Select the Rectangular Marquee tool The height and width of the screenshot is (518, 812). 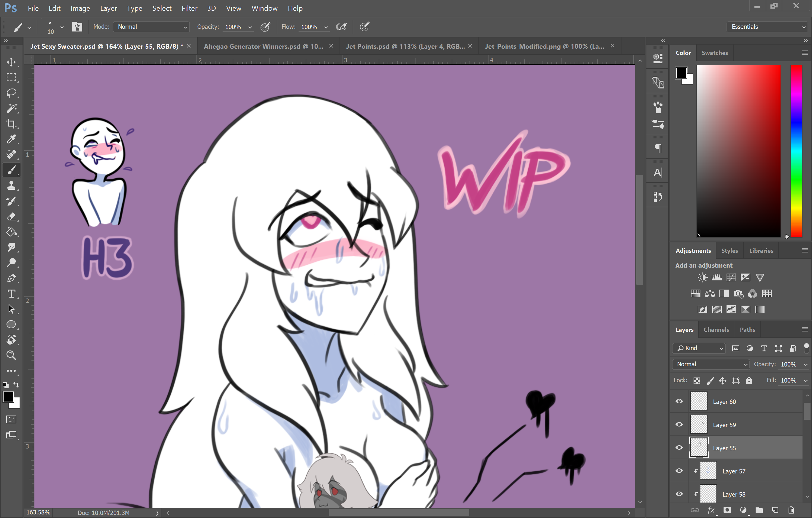tap(12, 77)
